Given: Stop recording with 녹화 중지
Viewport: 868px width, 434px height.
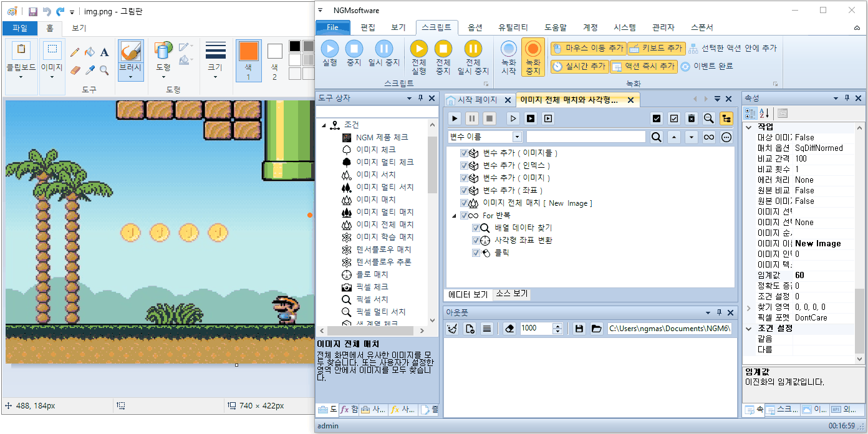Looking at the screenshot, I should pyautogui.click(x=533, y=57).
